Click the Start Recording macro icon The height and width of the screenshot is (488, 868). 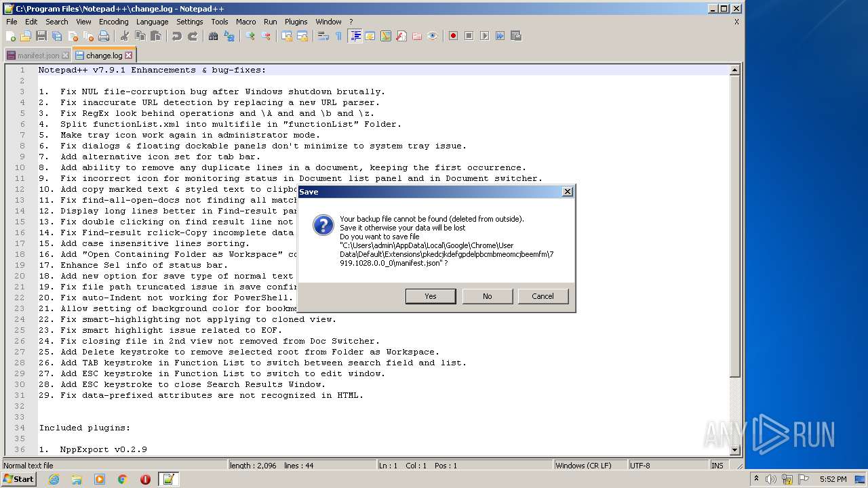tap(453, 36)
